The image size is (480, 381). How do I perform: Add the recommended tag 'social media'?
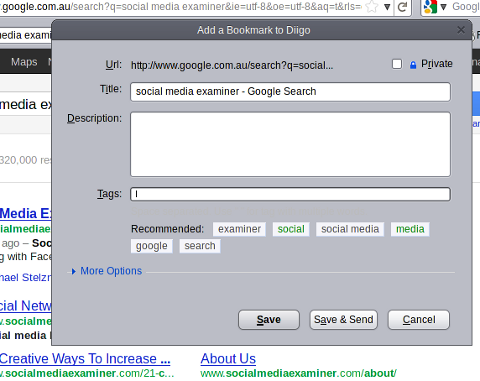coord(350,229)
